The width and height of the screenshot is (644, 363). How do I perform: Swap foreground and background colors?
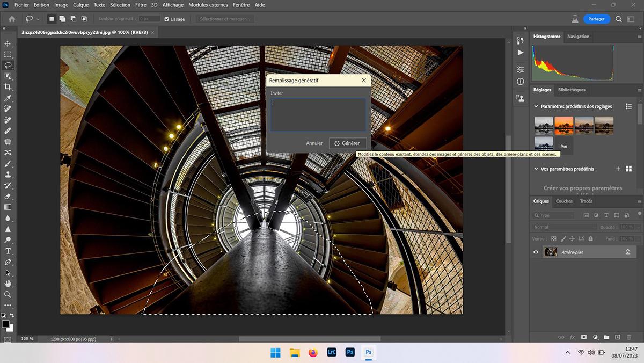12,315
